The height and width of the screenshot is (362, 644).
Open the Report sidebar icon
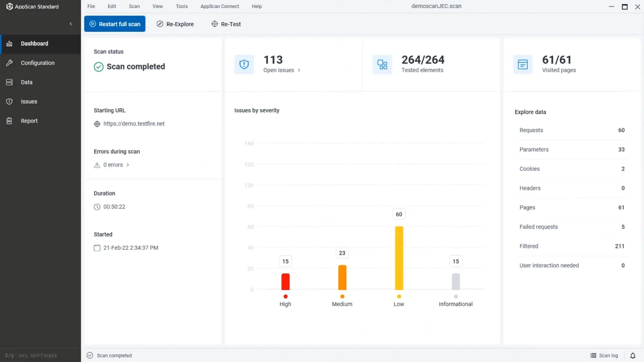[x=9, y=121]
